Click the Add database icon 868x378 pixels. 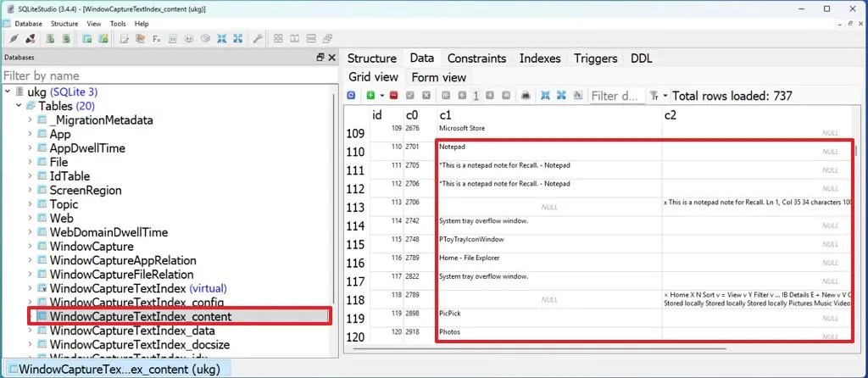(50, 39)
